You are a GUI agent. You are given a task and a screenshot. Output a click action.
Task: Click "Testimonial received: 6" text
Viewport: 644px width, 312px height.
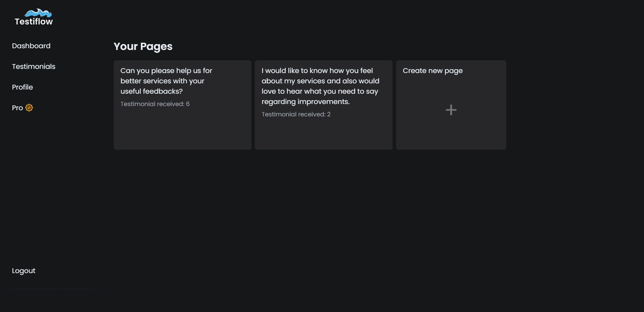155,104
